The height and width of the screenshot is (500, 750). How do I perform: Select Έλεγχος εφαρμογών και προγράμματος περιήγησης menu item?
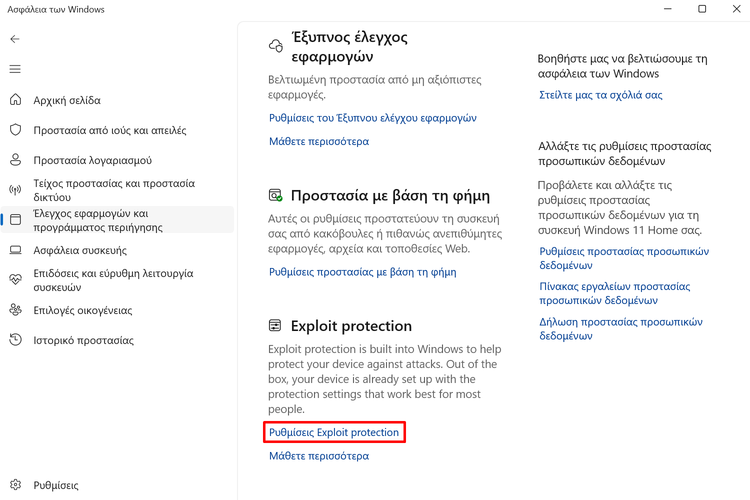tap(105, 220)
